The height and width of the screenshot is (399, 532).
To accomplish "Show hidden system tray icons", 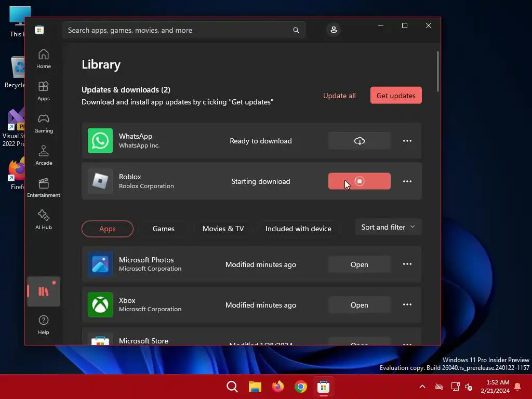I will coord(422,387).
